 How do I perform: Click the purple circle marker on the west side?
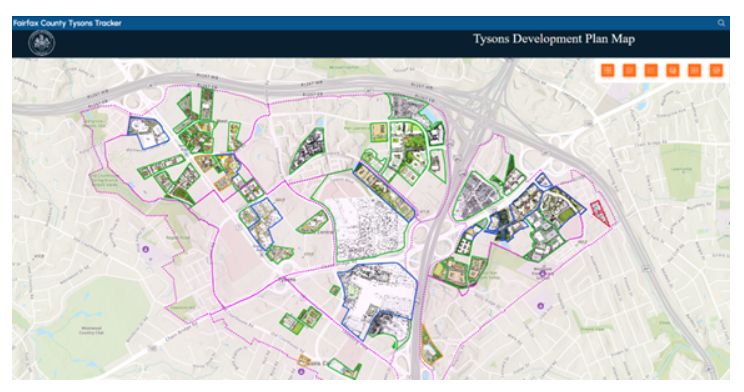(x=146, y=249)
